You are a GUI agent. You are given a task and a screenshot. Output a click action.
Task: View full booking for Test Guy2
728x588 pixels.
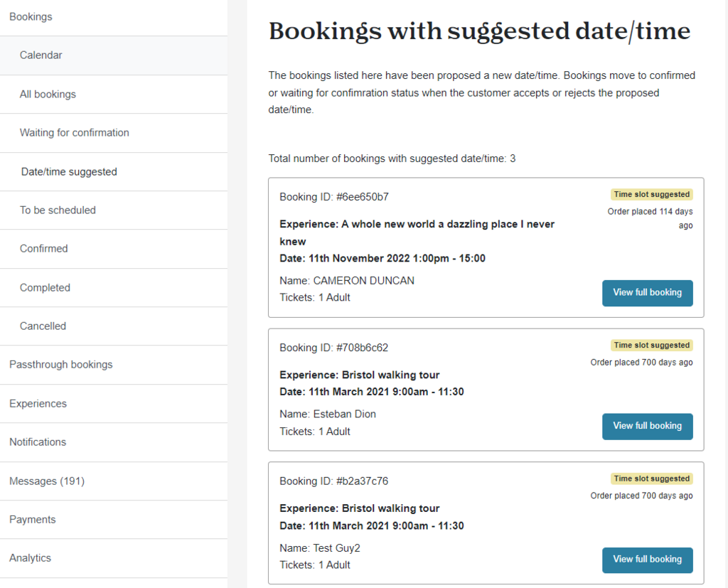tap(647, 560)
